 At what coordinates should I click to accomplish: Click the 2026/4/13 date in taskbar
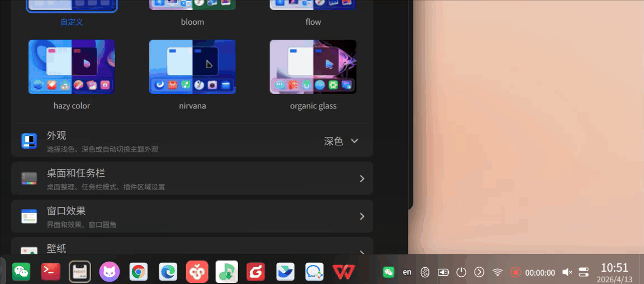[614, 279]
